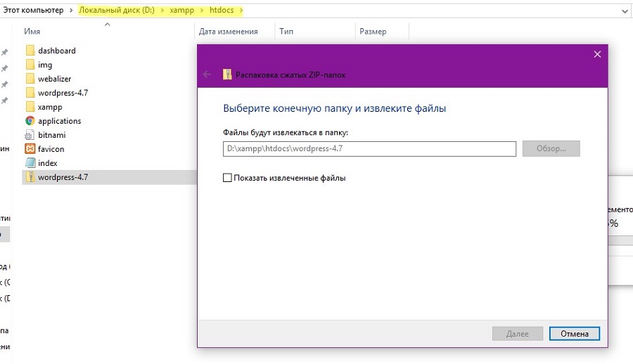Click 'Выберите конечную папку и извлеките файлы' heading

tap(334, 108)
